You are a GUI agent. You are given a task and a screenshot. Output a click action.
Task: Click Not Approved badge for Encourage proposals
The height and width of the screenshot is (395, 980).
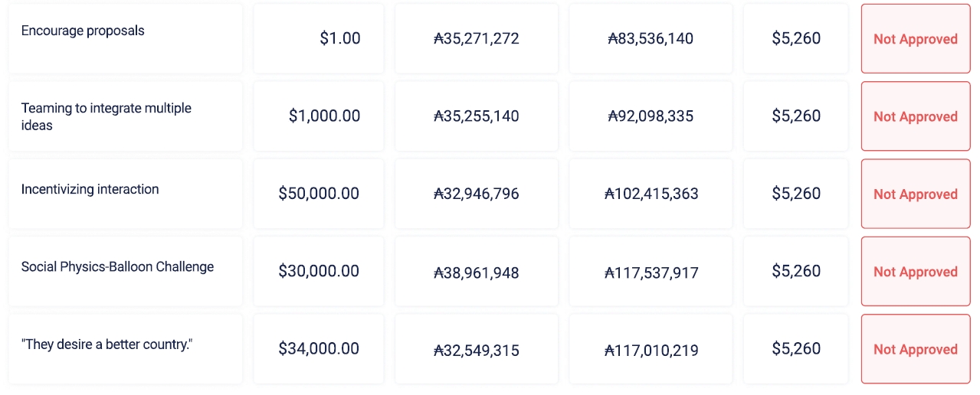pos(915,39)
